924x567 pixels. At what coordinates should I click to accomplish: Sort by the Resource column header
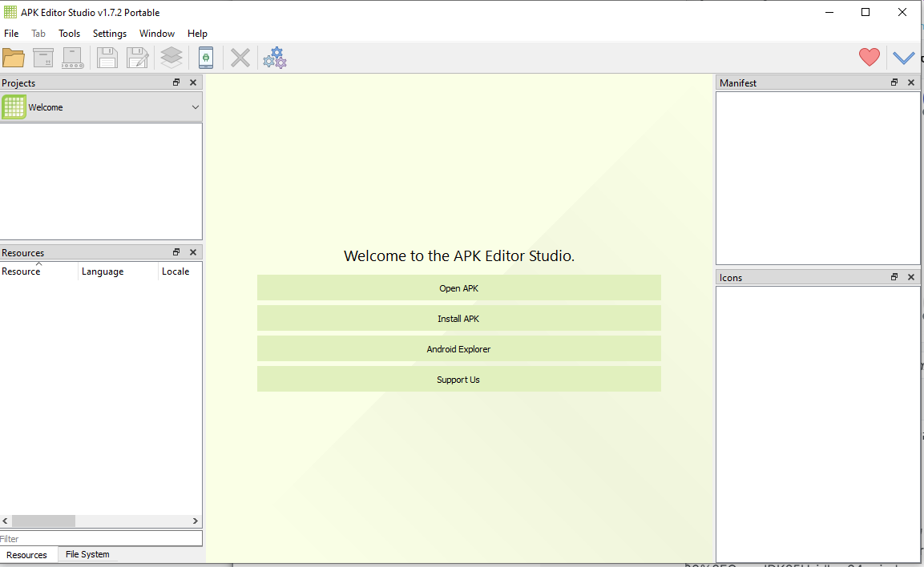coord(38,271)
